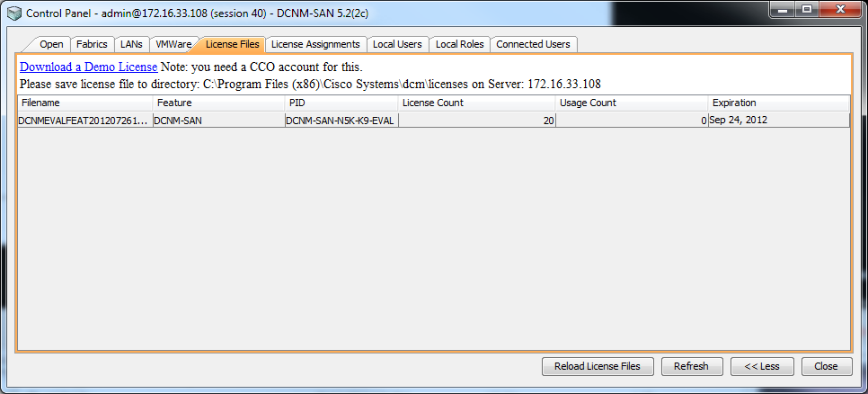Collapse panel with << Less button
Screen dimensions: 868x394
point(762,366)
